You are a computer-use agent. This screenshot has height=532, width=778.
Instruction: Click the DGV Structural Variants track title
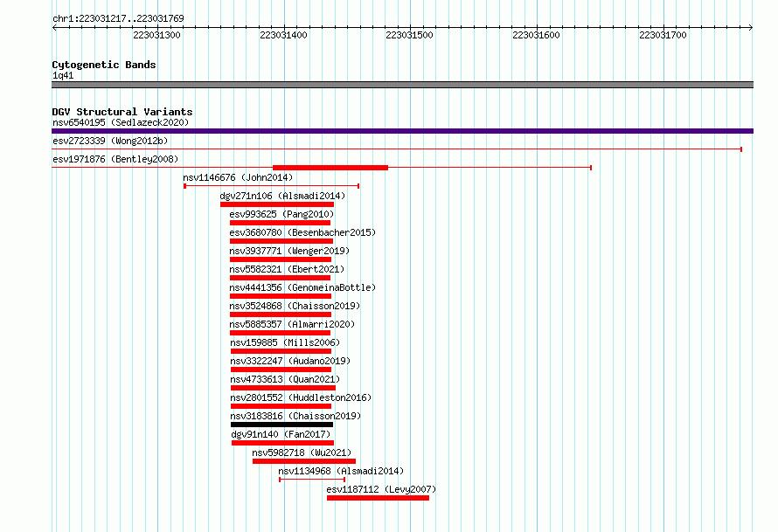[x=122, y=112]
